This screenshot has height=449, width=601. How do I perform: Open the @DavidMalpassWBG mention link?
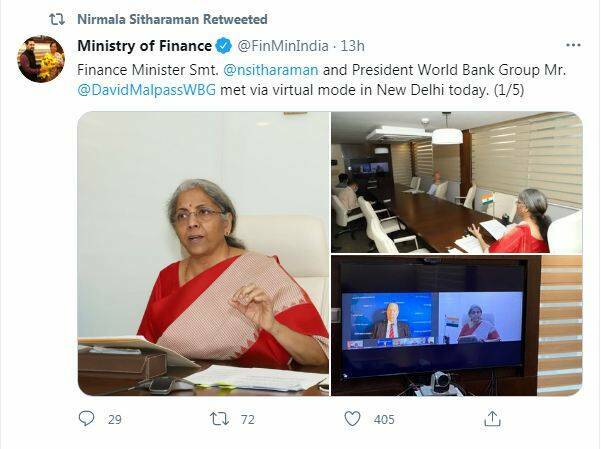[x=147, y=90]
